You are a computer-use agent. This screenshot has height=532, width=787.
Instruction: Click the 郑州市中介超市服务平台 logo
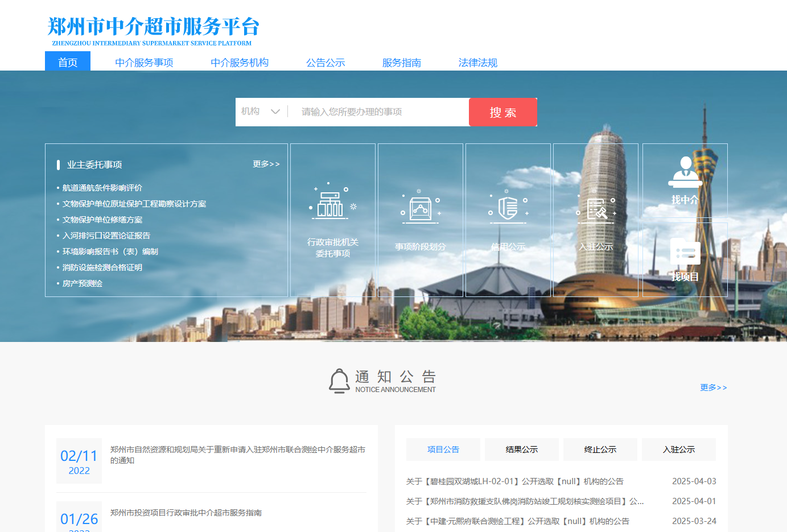pyautogui.click(x=153, y=31)
